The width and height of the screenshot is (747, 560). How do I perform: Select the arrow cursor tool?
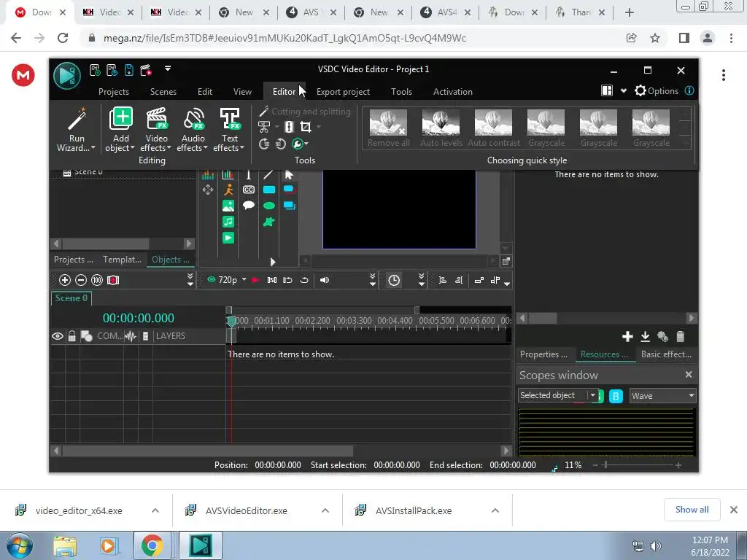pos(289,175)
